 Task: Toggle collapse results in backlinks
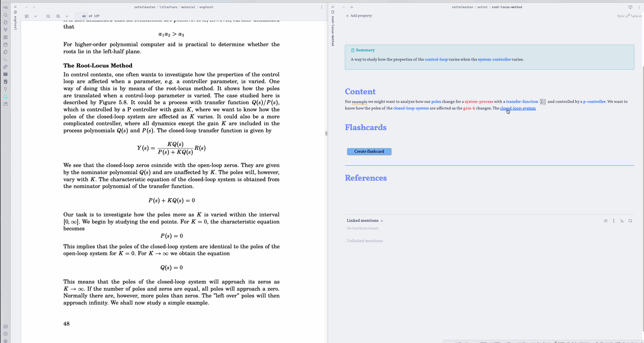[605, 221]
